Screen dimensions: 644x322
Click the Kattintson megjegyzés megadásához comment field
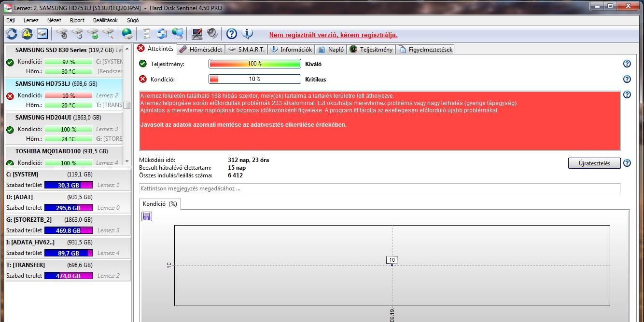point(380,188)
